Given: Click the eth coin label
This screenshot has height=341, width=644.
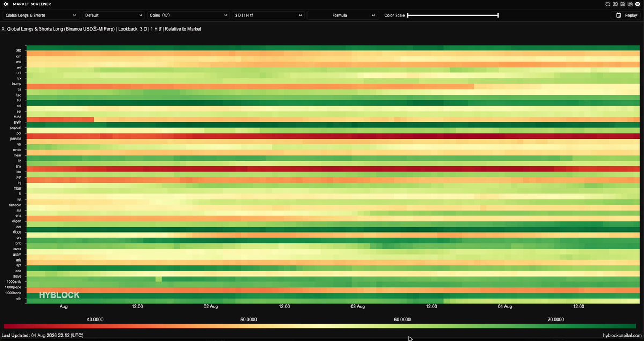Looking at the screenshot, I should (19, 298).
